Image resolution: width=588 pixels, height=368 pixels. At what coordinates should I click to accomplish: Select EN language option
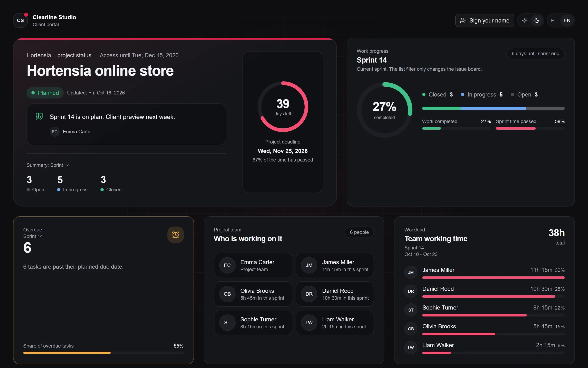[x=567, y=20]
